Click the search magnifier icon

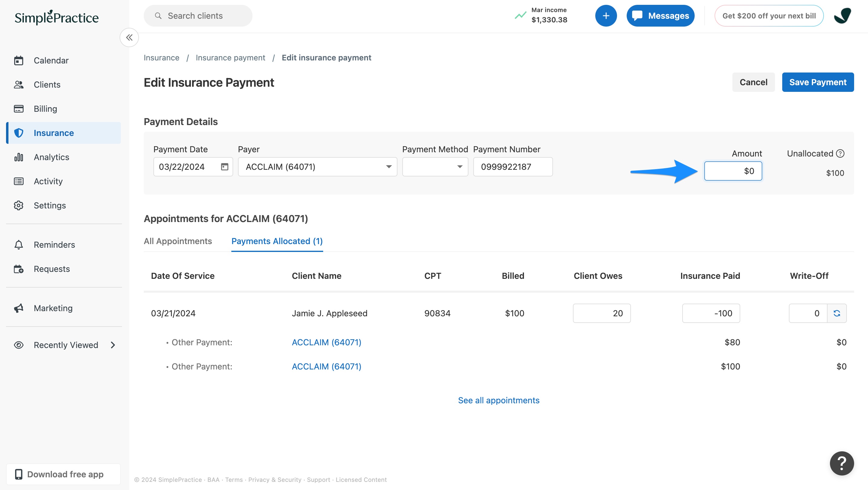(x=158, y=15)
